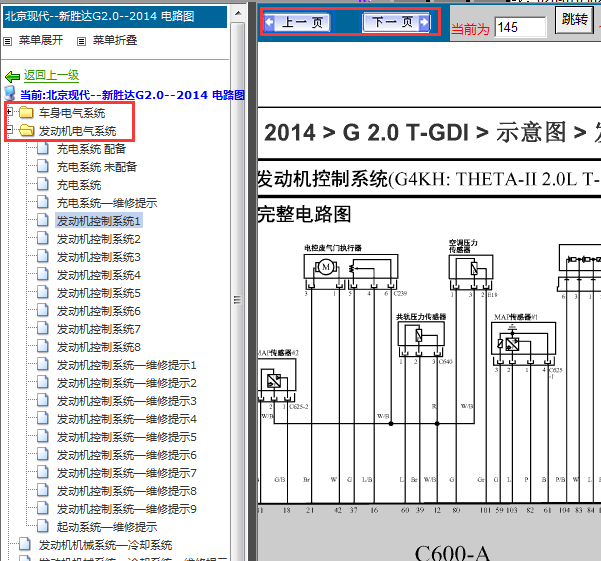
Task: Open 发动机控制系统—维修提示8
Action: [126, 491]
